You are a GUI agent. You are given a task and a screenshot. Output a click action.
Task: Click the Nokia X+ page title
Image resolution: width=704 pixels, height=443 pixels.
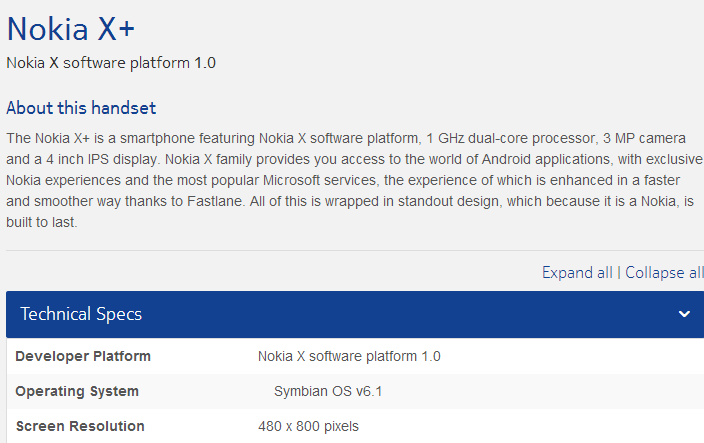pyautogui.click(x=70, y=29)
